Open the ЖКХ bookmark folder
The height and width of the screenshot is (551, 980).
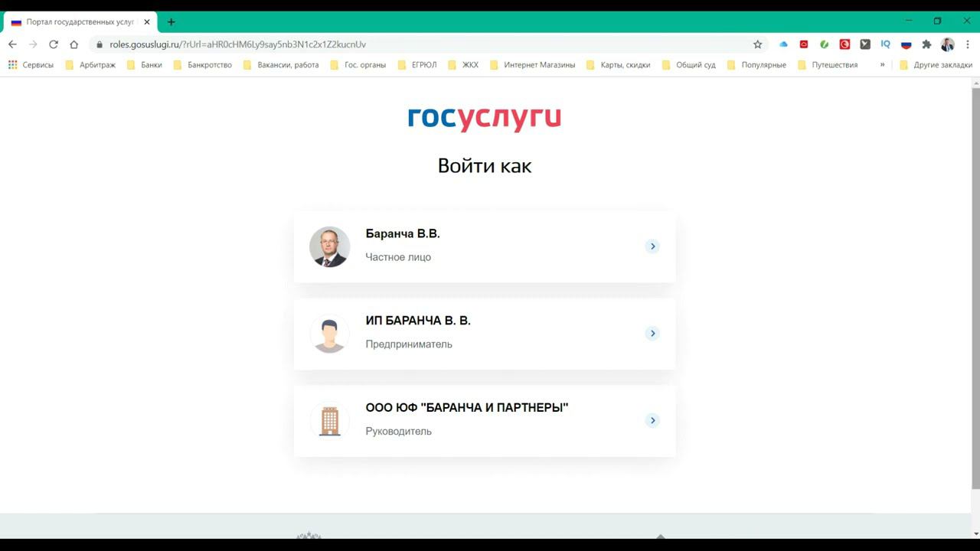coord(463,65)
